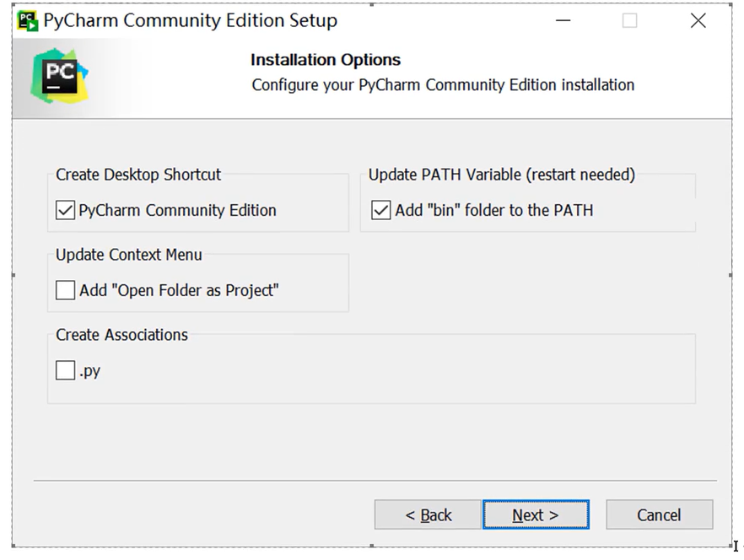Toggle the Add "bin" folder to PATH checkbox
Image resolution: width=744 pixels, height=560 pixels.
point(381,210)
